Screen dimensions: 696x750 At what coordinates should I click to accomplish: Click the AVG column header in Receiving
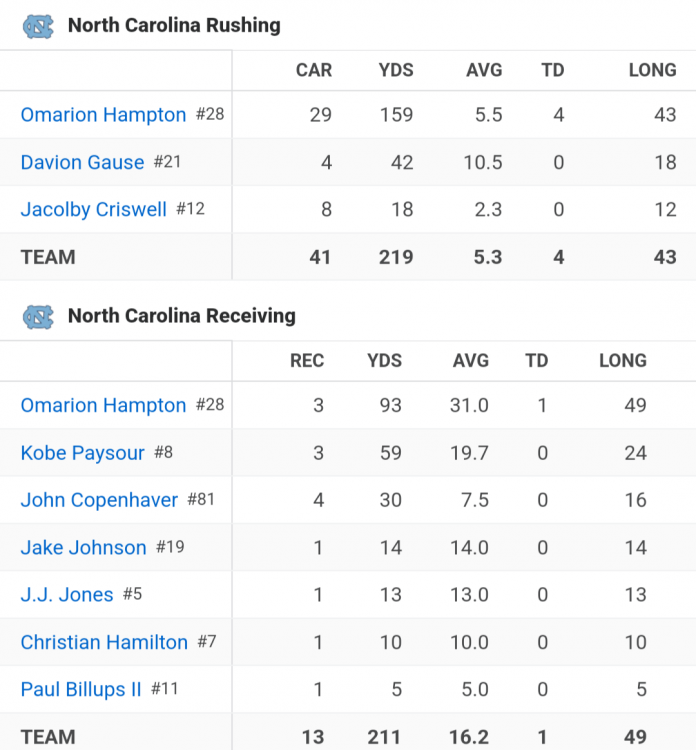470,360
